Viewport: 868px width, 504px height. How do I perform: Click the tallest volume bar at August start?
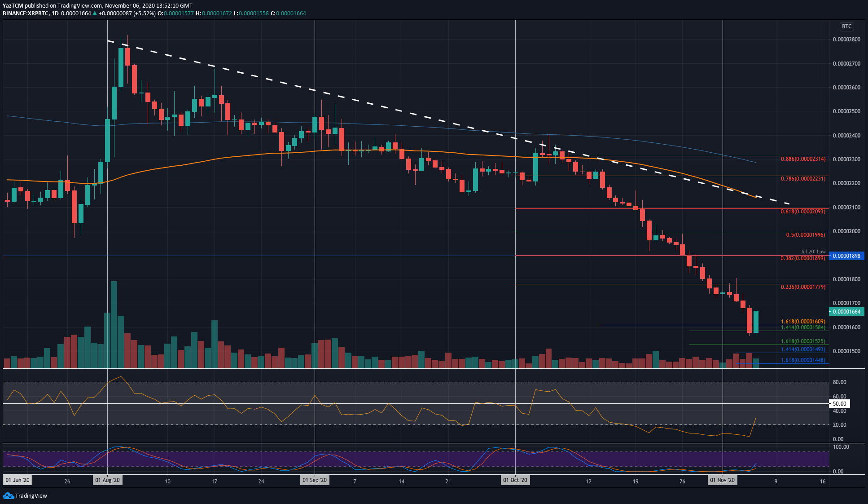click(114, 325)
